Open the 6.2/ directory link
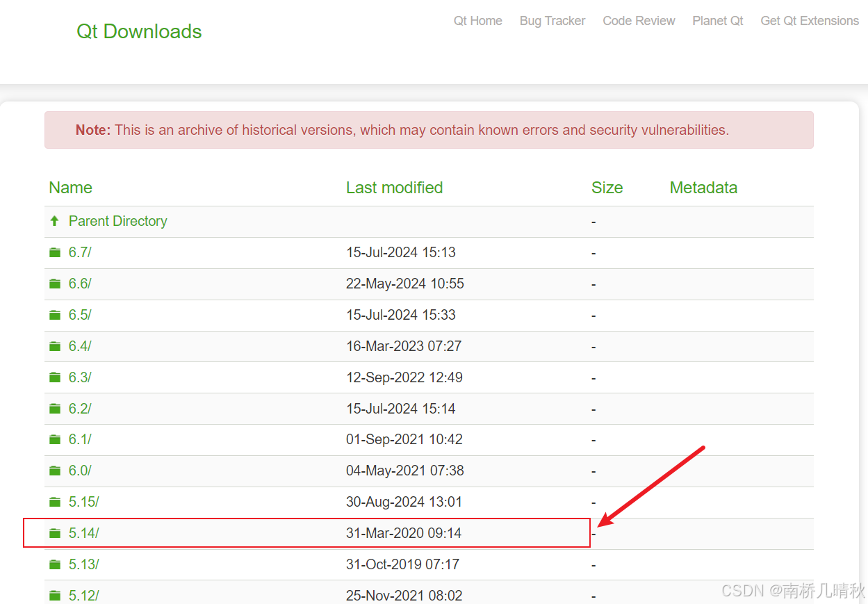 coord(80,409)
